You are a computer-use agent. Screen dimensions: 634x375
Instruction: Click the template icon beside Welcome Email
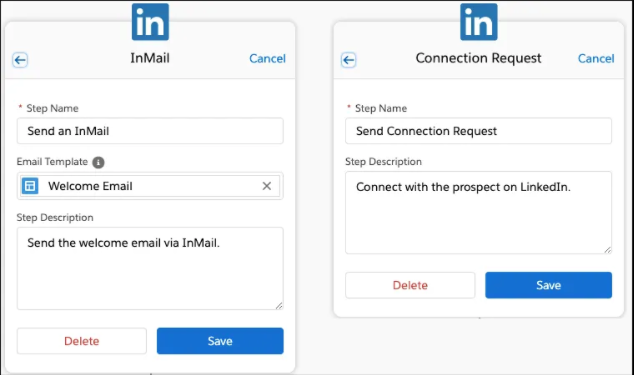[x=30, y=186]
